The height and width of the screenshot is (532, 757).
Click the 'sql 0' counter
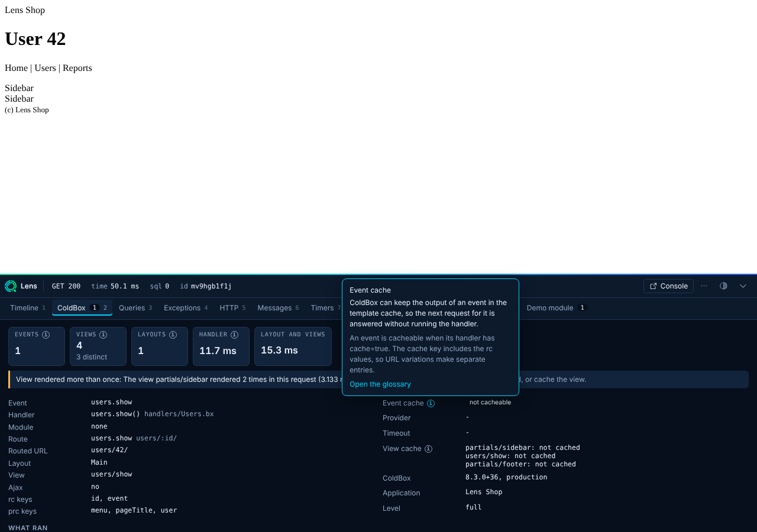160,286
